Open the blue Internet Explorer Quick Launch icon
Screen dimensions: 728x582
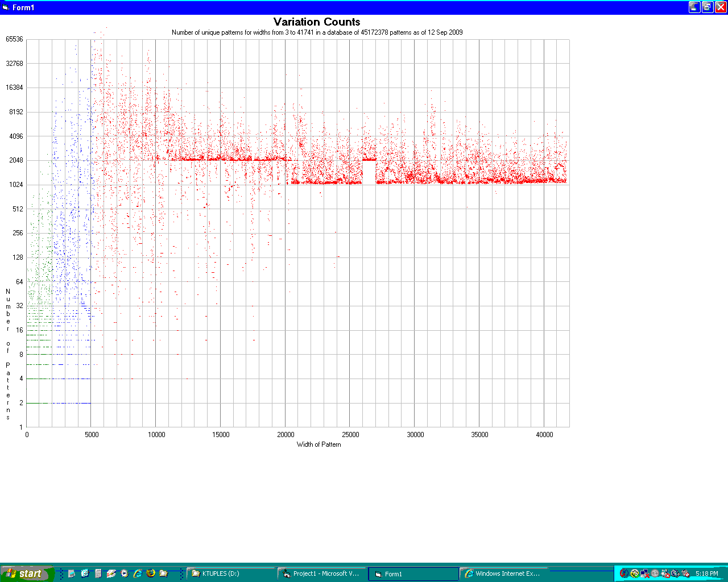138,573
